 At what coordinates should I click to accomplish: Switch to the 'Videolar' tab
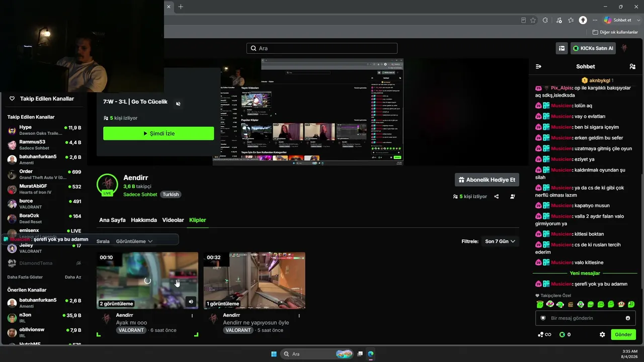tap(173, 220)
